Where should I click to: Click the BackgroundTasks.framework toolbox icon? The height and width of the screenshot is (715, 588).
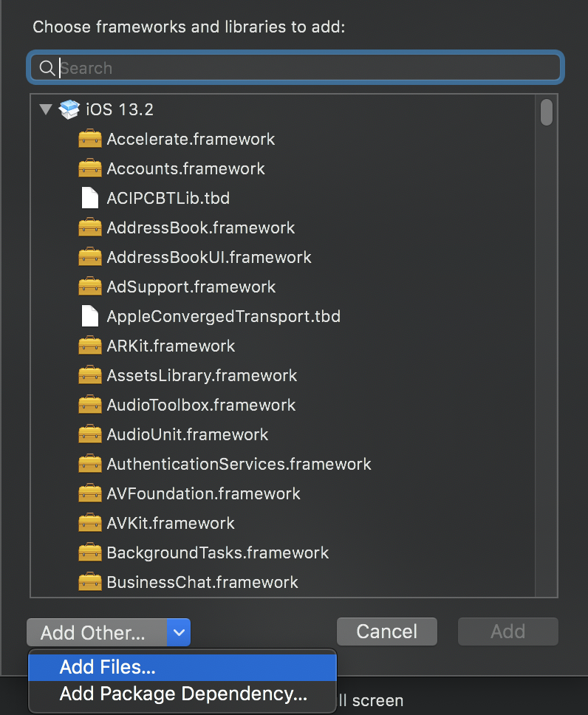(x=90, y=552)
